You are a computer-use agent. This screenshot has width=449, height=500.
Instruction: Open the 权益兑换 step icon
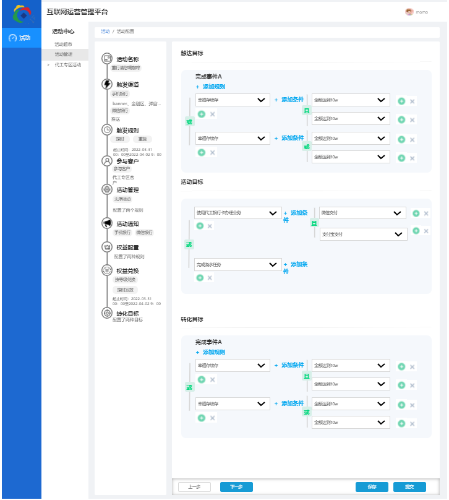[x=107, y=270]
